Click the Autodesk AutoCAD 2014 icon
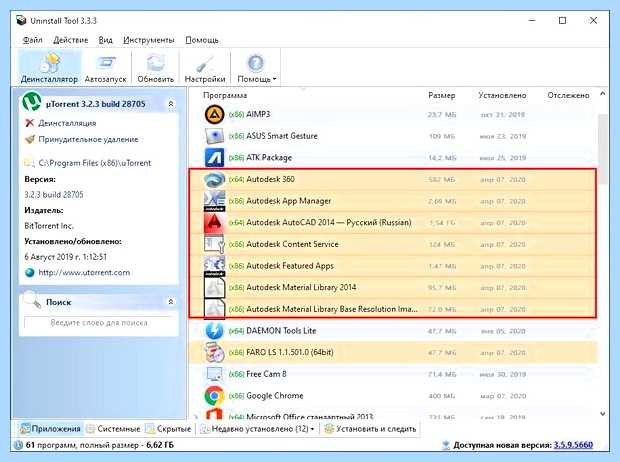 [215, 223]
